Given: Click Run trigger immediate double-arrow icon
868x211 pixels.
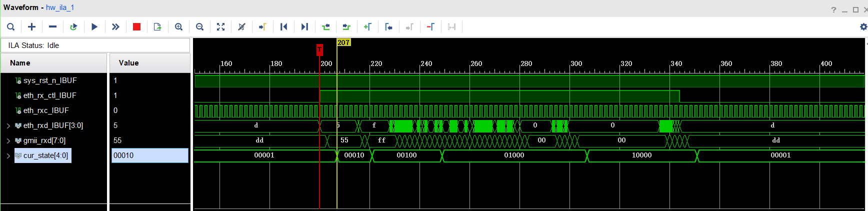Looking at the screenshot, I should [x=115, y=27].
